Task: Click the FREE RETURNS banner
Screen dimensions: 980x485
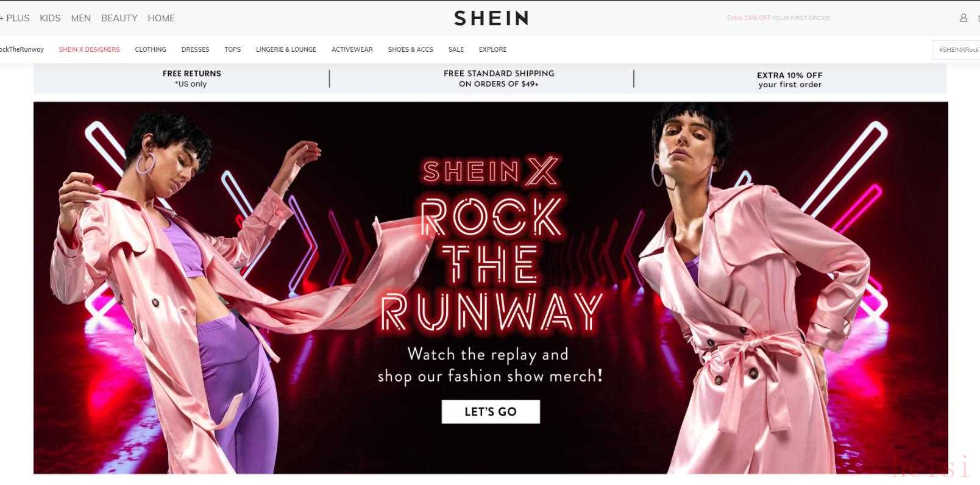Action: 192,79
